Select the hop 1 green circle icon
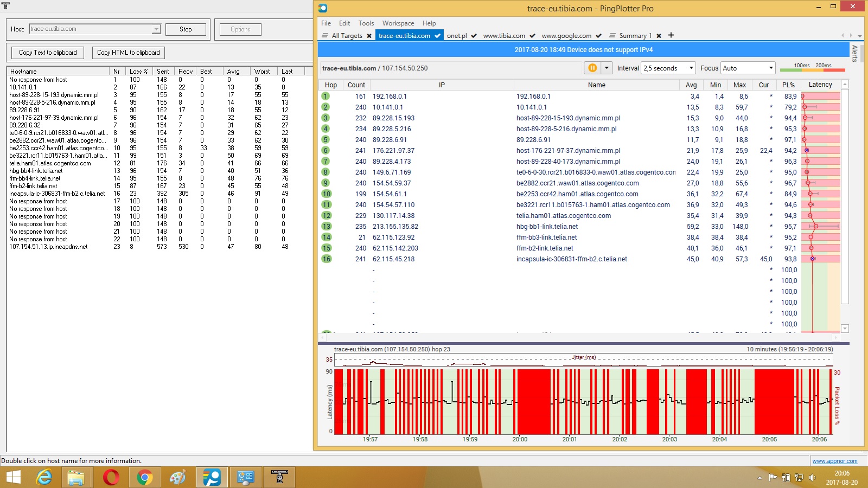Viewport: 868px width, 488px height. pyautogui.click(x=325, y=96)
